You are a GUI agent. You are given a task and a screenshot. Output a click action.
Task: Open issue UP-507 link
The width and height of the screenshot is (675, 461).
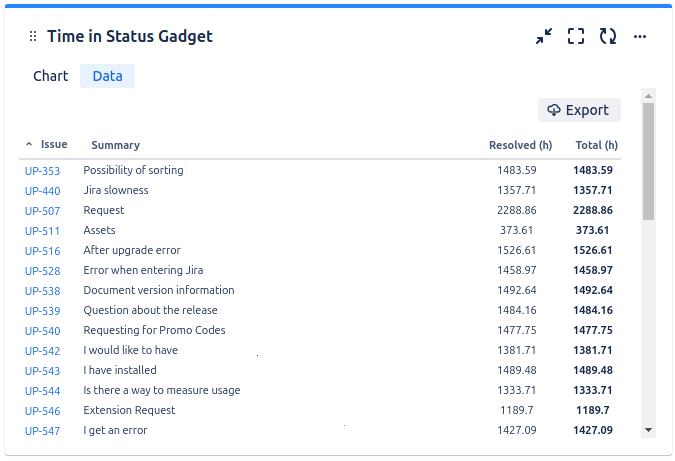(x=42, y=211)
